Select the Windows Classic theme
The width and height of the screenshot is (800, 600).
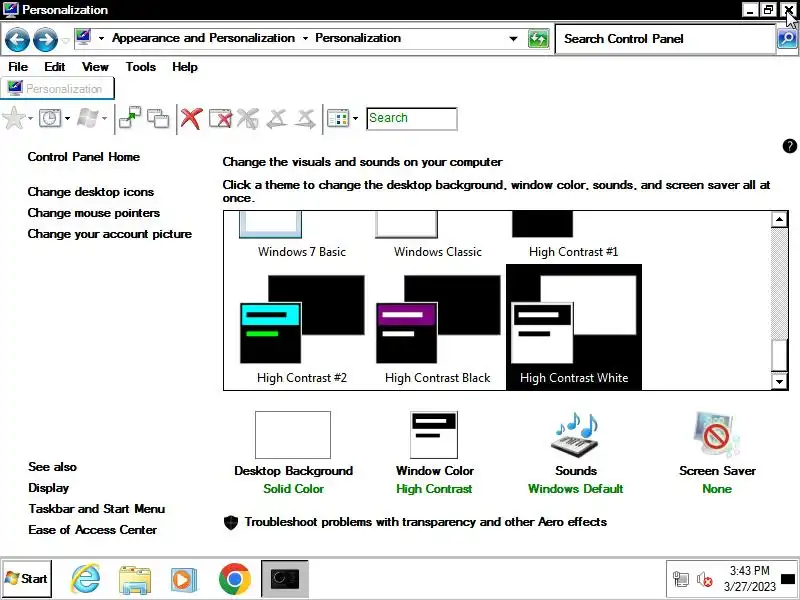coord(438,235)
